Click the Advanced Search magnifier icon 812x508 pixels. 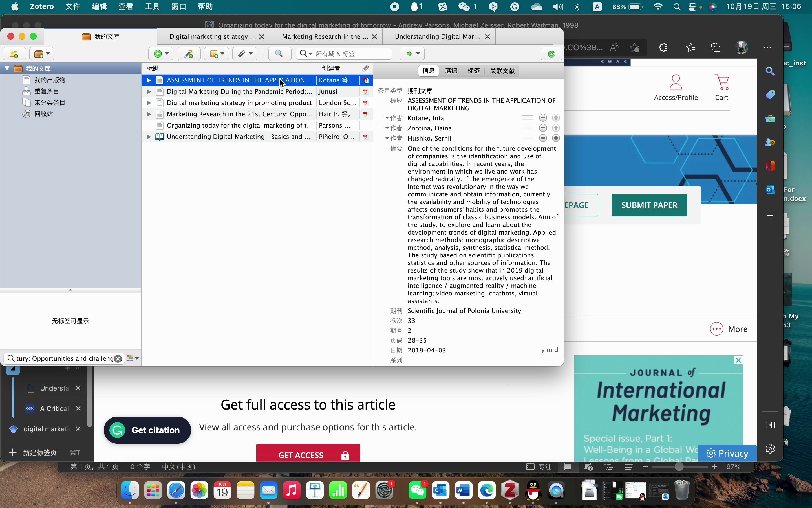(x=279, y=54)
